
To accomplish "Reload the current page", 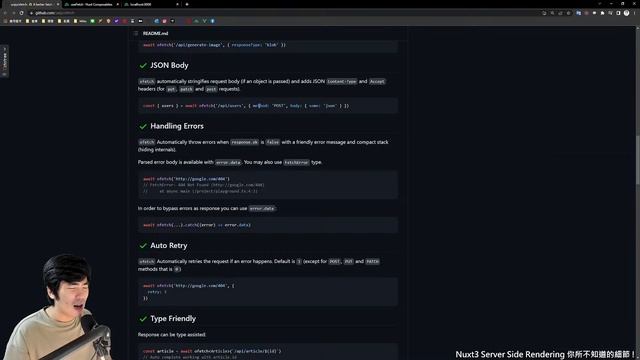I will pyautogui.click(x=22, y=13).
